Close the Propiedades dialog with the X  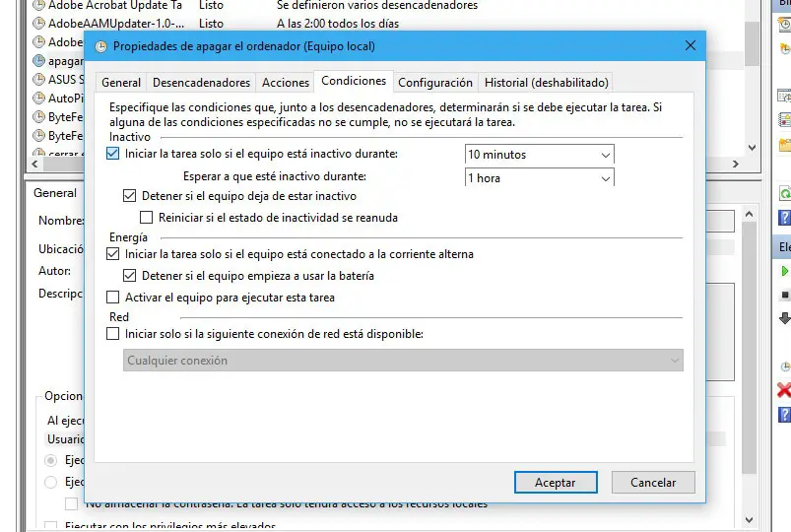(691, 46)
